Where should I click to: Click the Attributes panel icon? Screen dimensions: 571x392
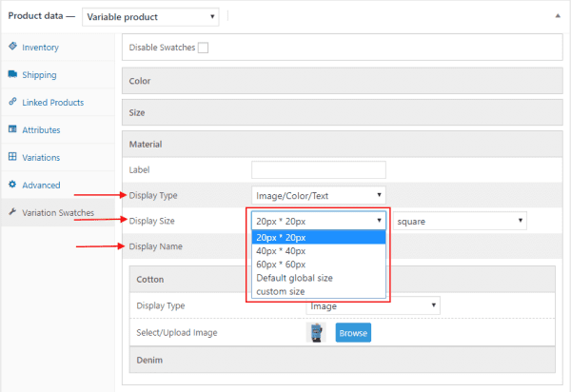[x=12, y=129]
